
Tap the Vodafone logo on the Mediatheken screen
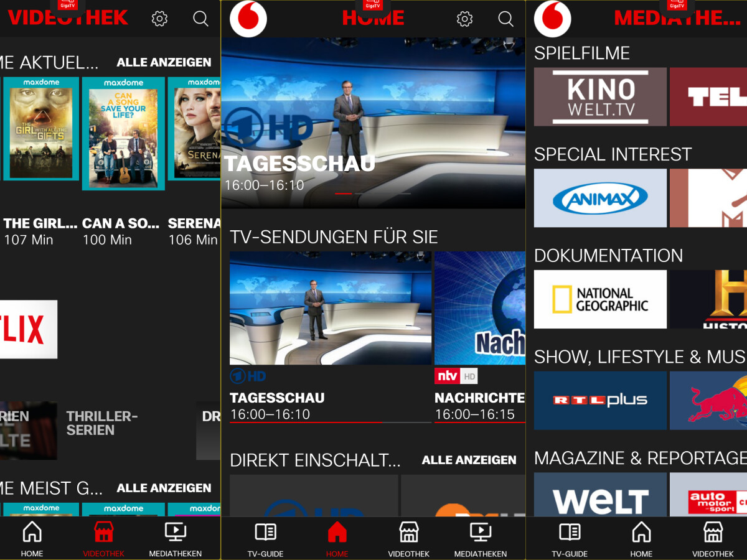click(x=553, y=19)
